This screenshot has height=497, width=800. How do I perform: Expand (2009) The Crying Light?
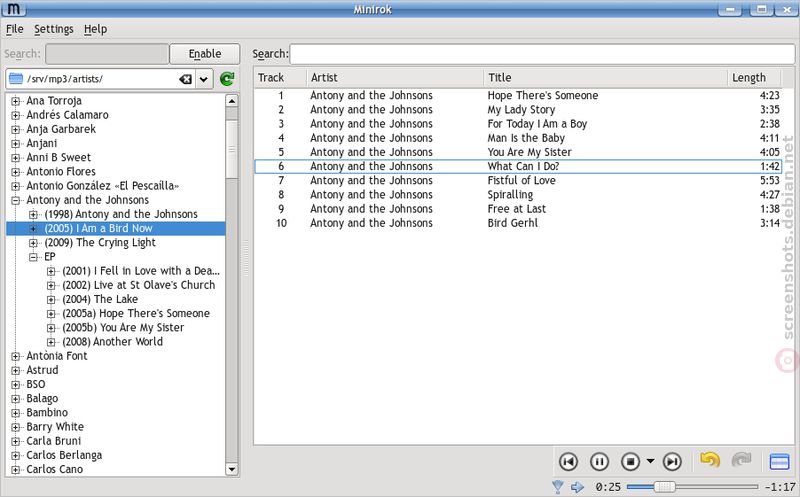pos(33,243)
